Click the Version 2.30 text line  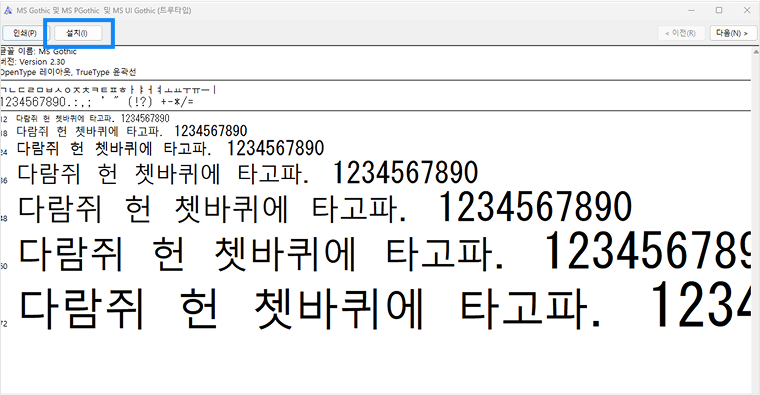[32, 62]
